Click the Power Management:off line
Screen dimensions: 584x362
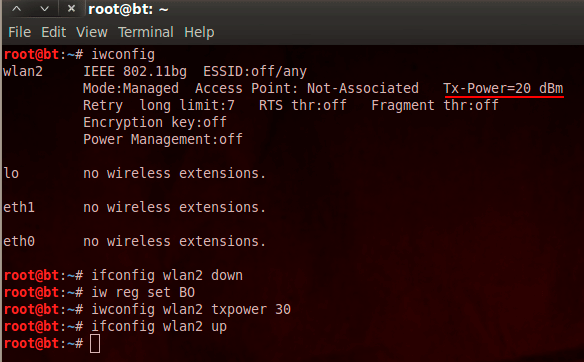tap(163, 139)
